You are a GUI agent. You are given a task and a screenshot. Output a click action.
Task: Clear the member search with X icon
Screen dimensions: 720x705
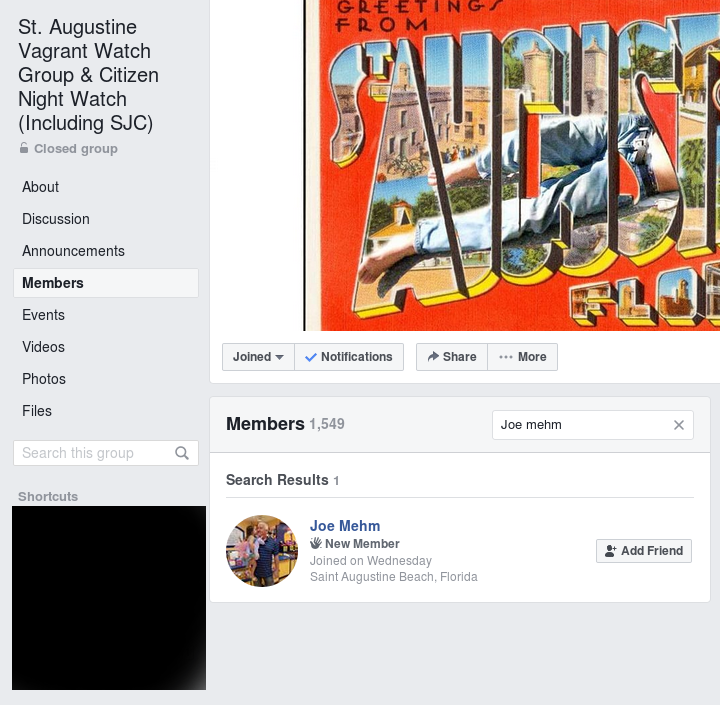679,425
